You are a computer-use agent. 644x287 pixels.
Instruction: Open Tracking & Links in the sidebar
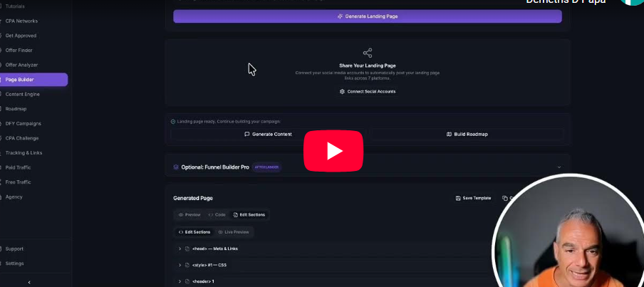[24, 152]
